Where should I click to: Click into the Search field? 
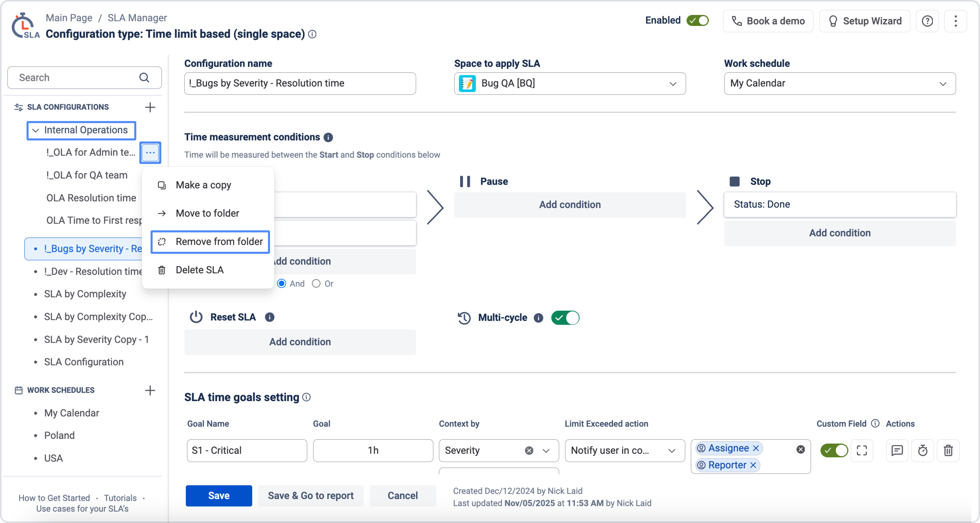(84, 78)
